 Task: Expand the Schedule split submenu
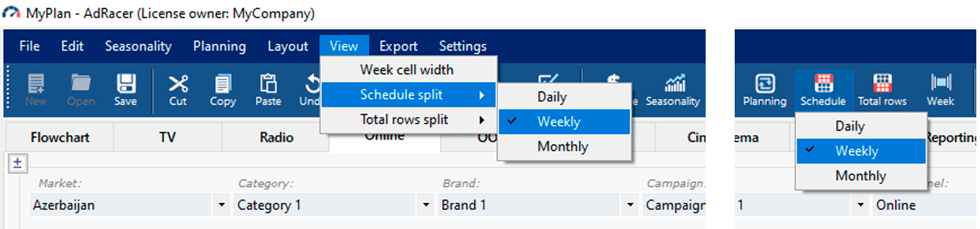408,94
